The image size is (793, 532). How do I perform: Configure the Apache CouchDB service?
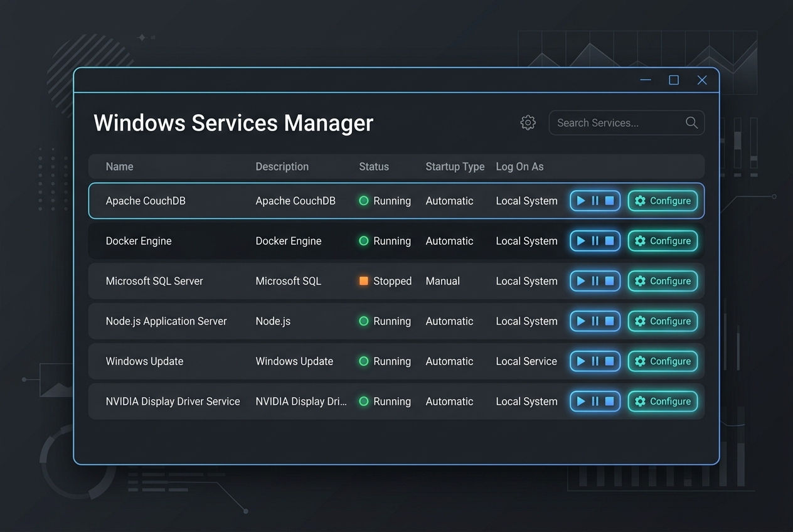point(663,201)
